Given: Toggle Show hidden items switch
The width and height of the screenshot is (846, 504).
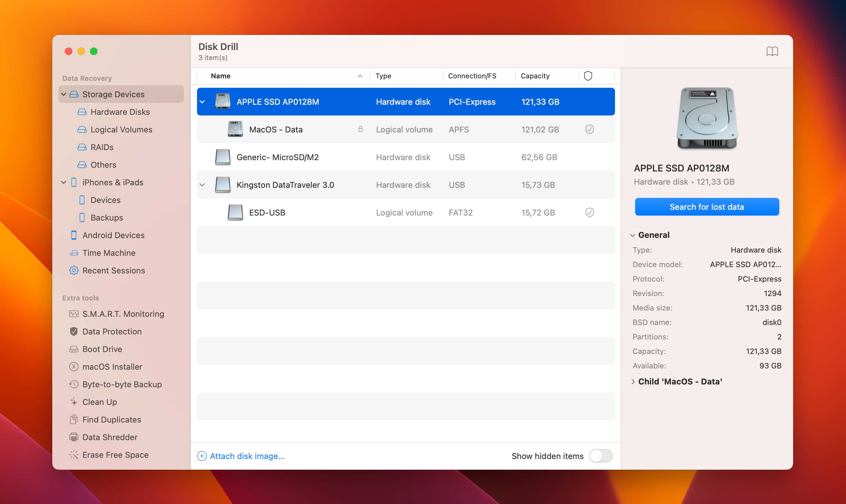Looking at the screenshot, I should pos(601,456).
